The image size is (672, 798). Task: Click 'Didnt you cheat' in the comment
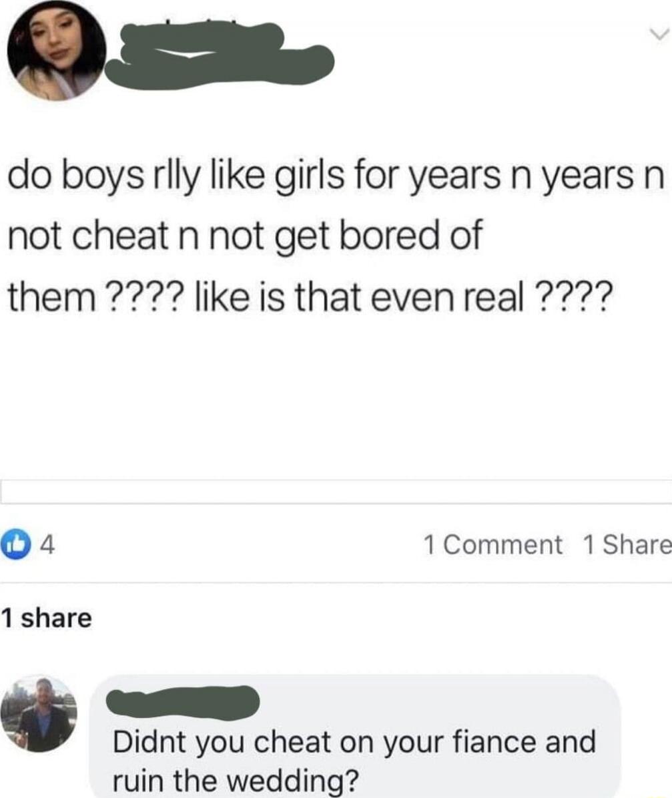pos(222,741)
